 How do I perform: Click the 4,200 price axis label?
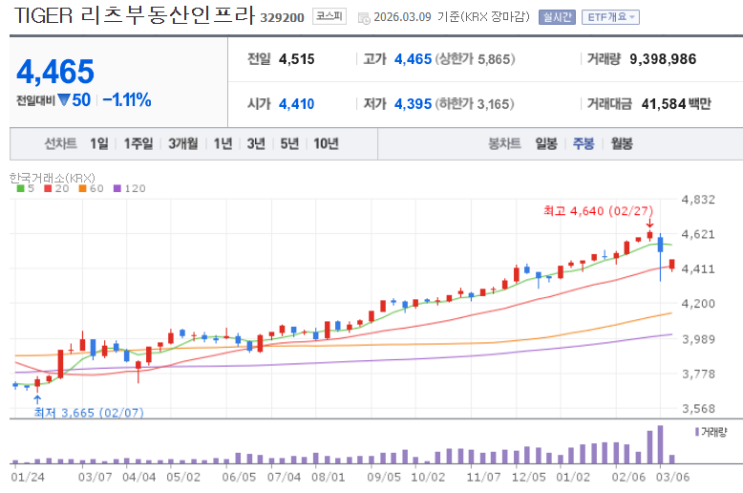click(x=698, y=303)
